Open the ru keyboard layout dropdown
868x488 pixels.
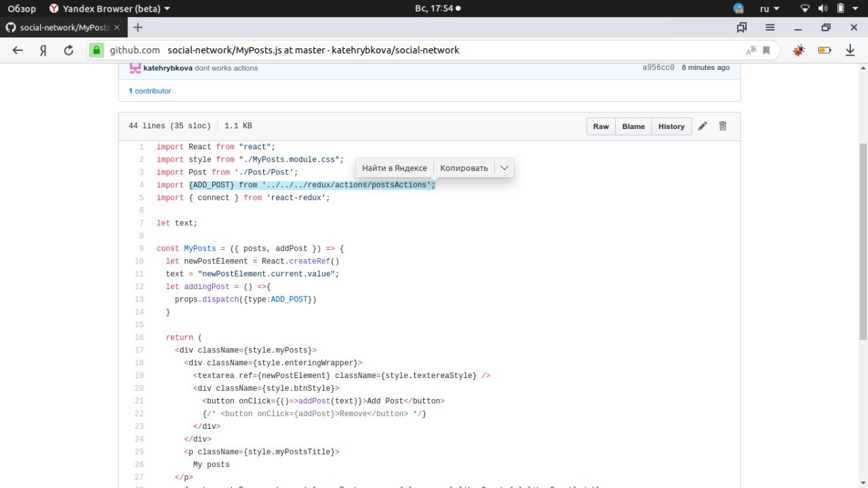point(769,8)
